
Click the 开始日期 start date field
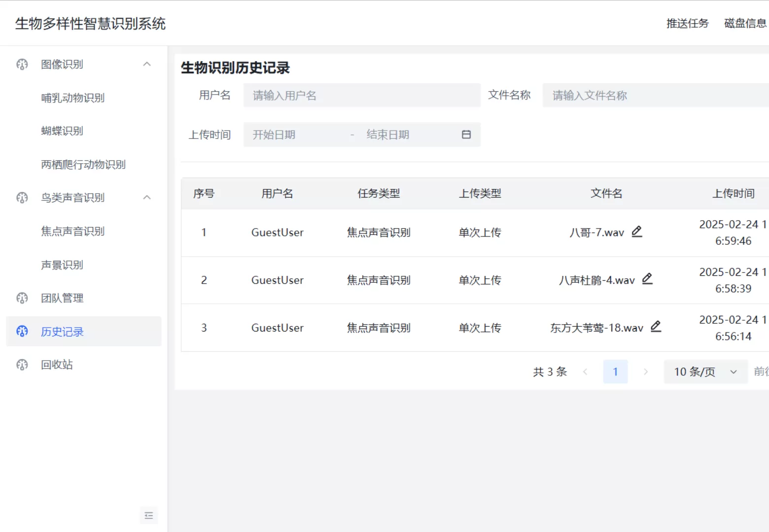[296, 134]
